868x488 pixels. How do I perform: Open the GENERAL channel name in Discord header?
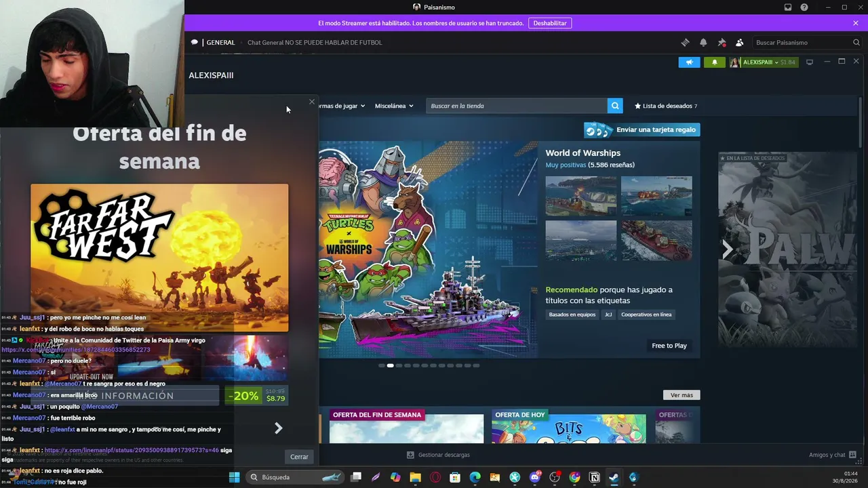(220, 42)
